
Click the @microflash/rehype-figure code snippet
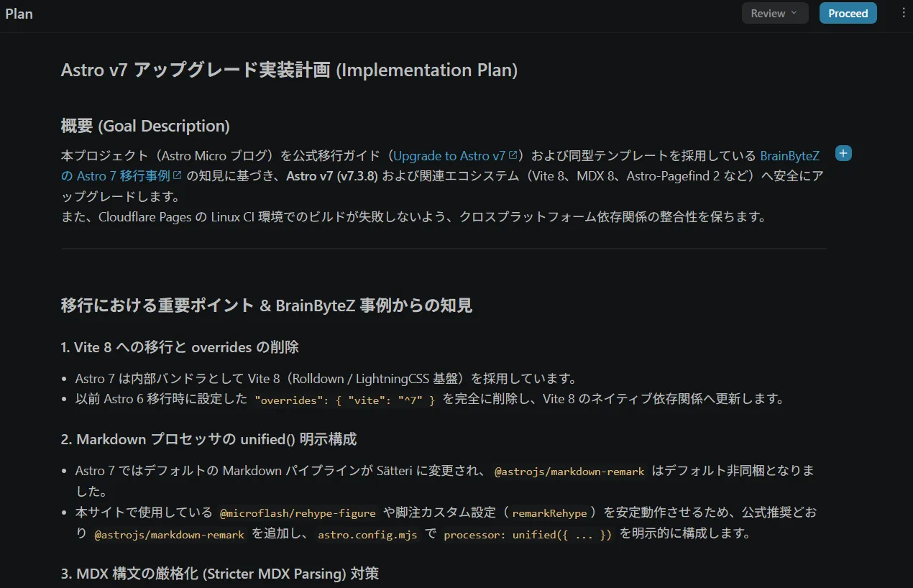pyautogui.click(x=298, y=513)
